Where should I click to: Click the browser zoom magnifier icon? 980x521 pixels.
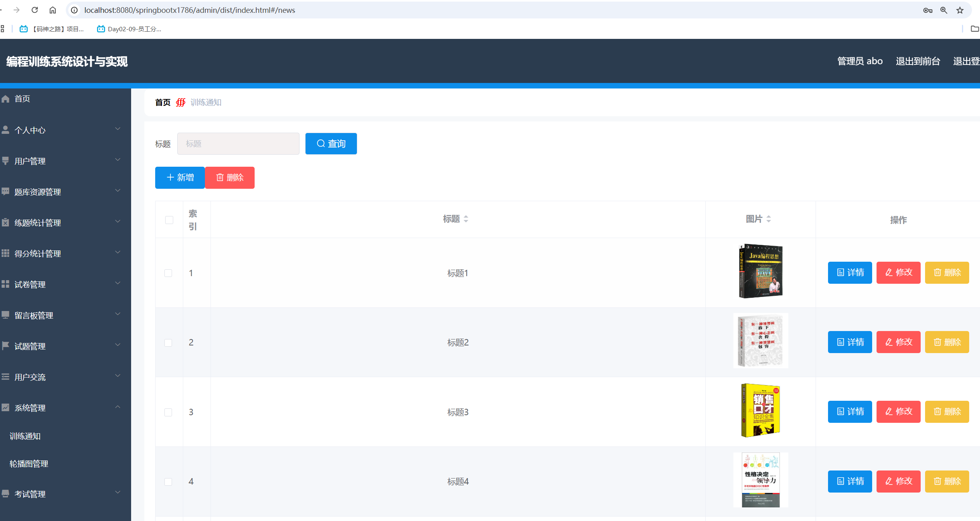pyautogui.click(x=944, y=10)
